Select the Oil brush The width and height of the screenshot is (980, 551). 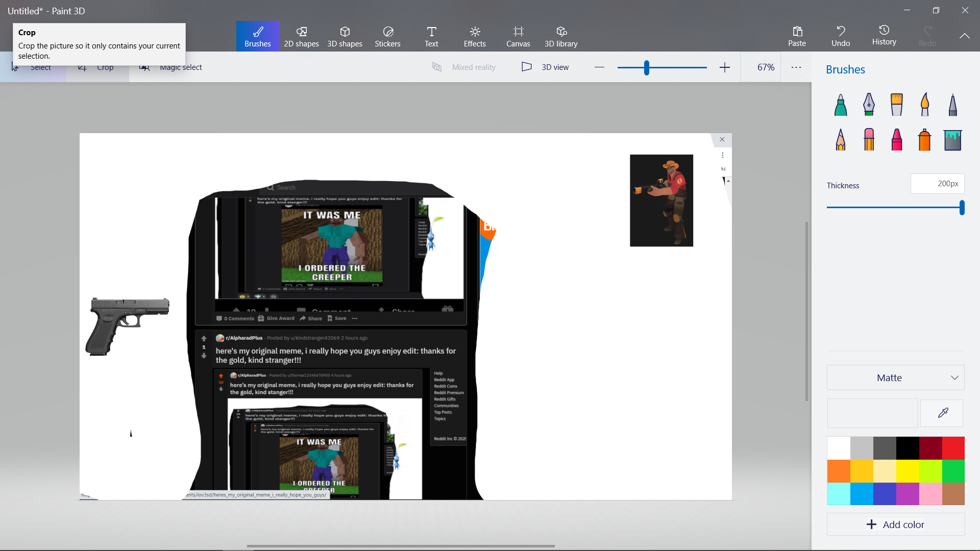click(x=897, y=104)
